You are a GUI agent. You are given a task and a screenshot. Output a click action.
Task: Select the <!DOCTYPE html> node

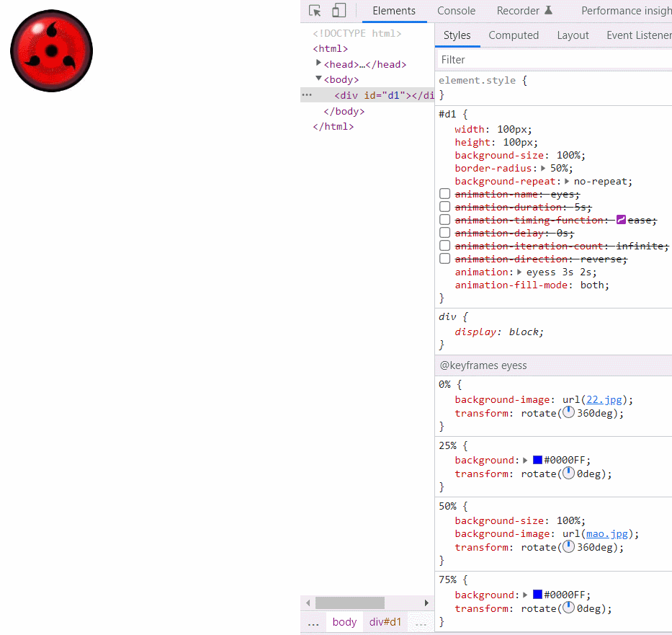click(357, 33)
